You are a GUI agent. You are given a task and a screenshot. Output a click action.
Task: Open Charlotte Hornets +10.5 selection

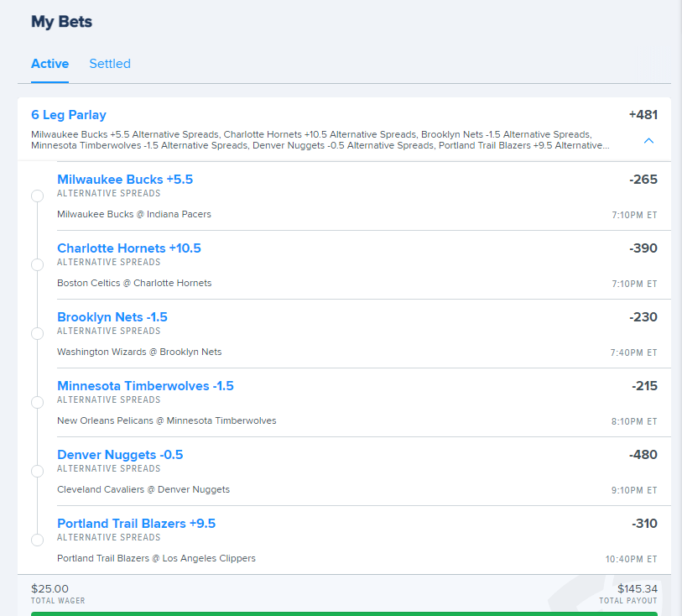128,248
